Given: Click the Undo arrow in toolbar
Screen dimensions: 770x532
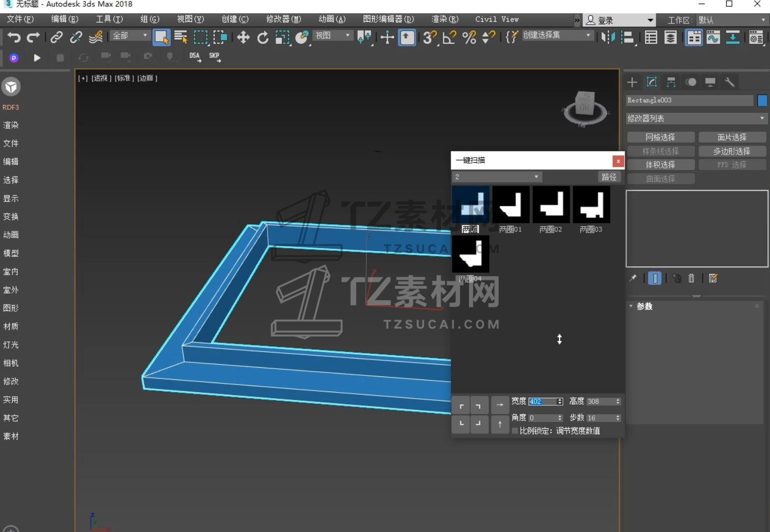Looking at the screenshot, I should (x=14, y=38).
